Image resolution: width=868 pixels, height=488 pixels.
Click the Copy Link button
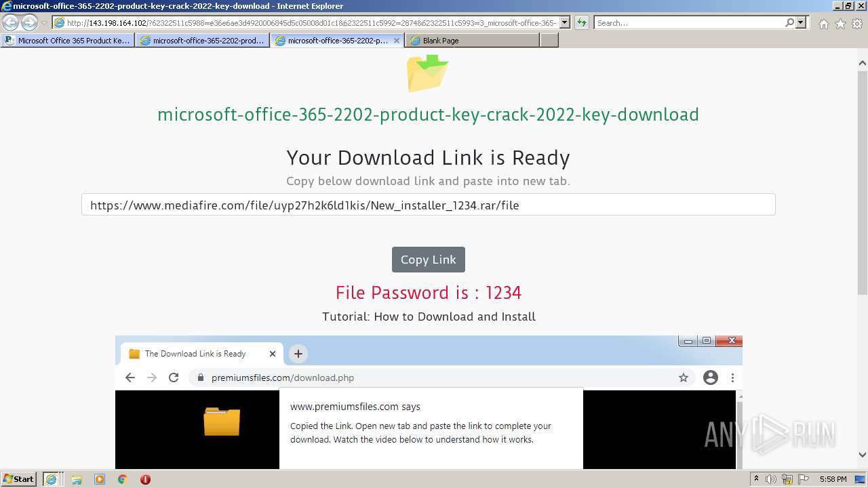point(428,260)
